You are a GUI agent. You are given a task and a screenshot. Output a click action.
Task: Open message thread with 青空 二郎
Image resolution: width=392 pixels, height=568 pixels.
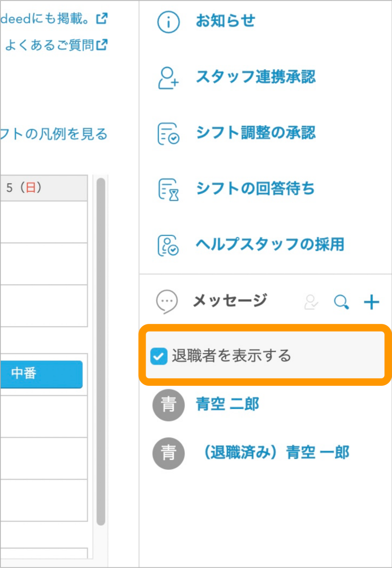(227, 404)
